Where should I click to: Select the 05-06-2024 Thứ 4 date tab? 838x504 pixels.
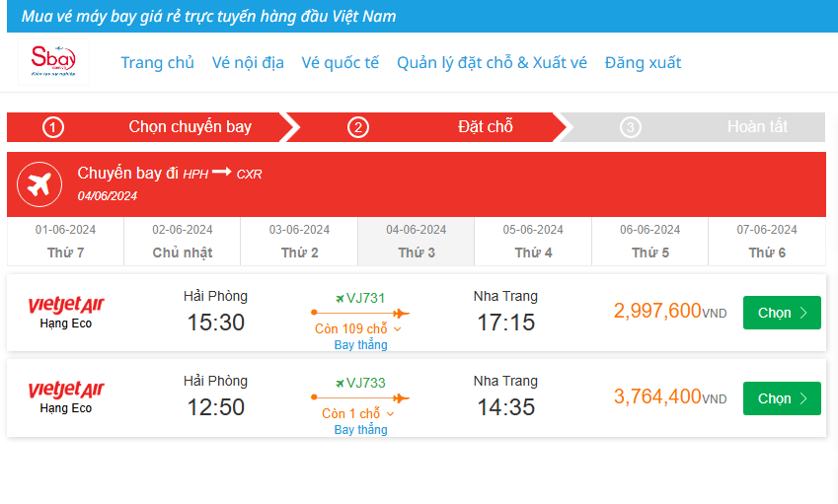(533, 241)
